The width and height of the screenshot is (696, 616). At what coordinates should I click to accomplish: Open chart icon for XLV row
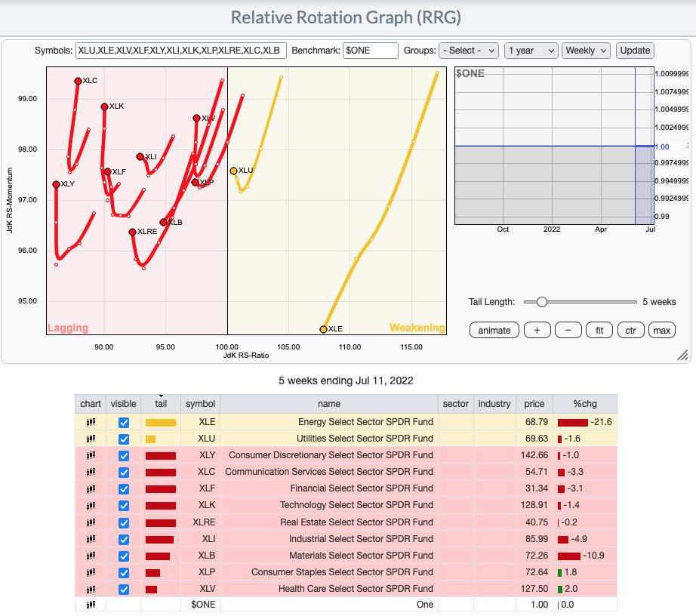[91, 590]
